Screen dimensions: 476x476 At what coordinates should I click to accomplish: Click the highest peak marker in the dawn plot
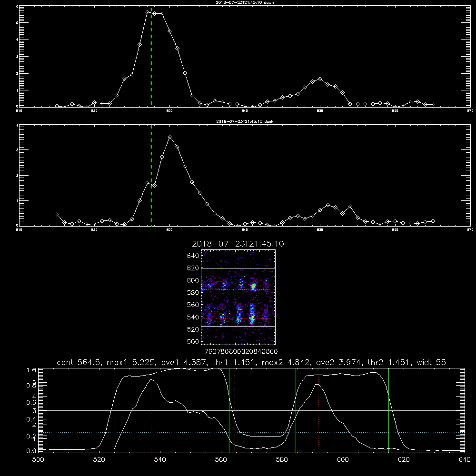coord(147,12)
